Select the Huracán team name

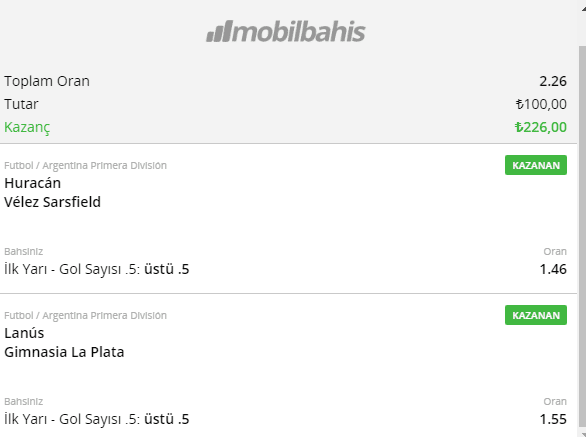tap(33, 183)
